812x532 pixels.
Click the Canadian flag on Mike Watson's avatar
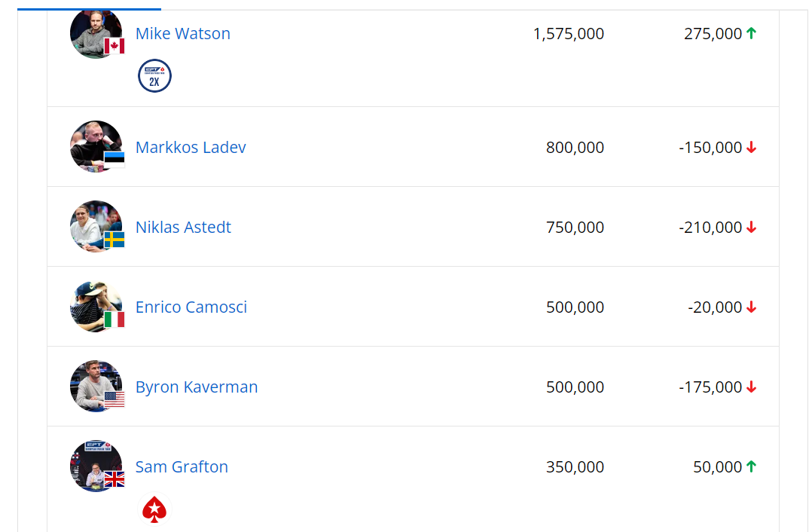114,46
